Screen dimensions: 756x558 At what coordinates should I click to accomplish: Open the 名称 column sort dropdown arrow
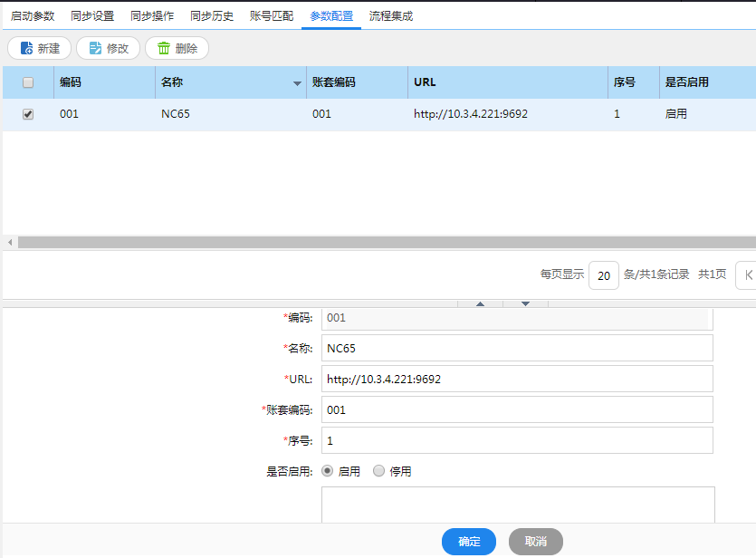point(297,83)
